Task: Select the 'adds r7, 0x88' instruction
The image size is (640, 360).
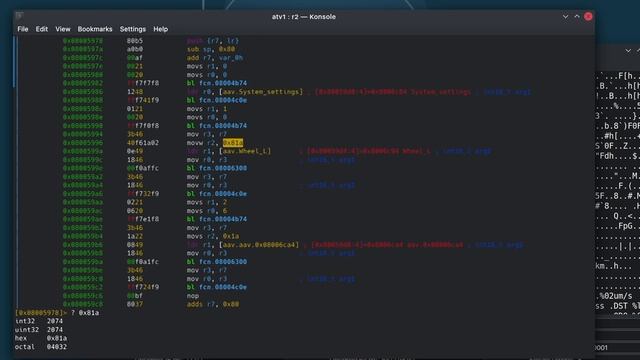Action: click(213, 304)
